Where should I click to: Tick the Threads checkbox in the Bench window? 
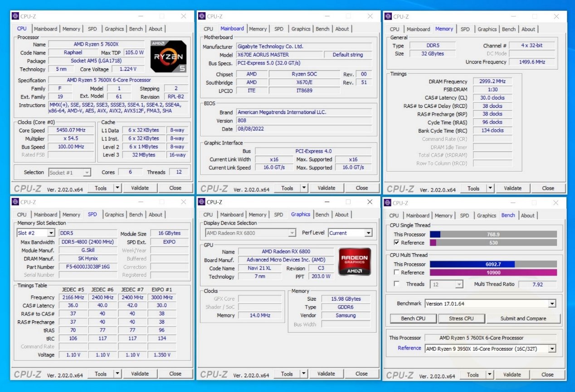pyautogui.click(x=397, y=284)
